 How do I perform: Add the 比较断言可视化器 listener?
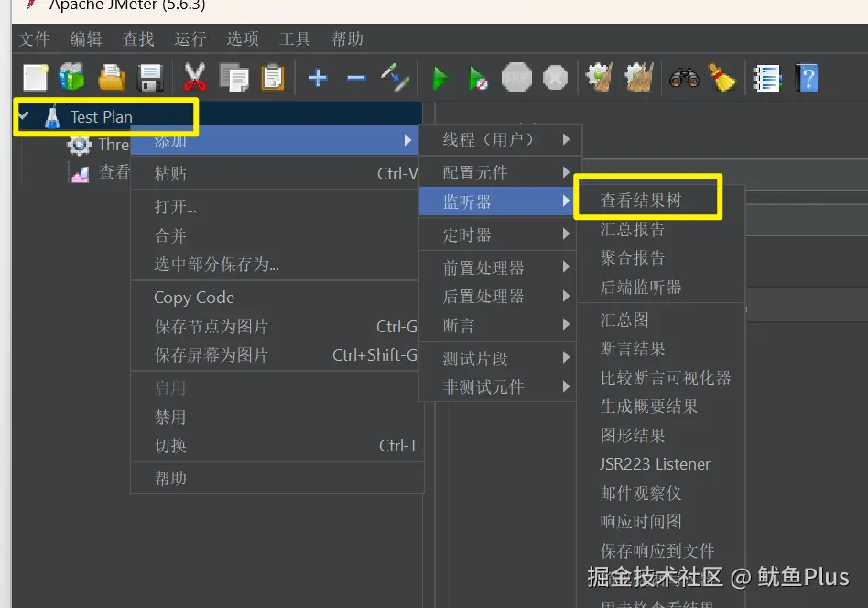pyautogui.click(x=661, y=377)
